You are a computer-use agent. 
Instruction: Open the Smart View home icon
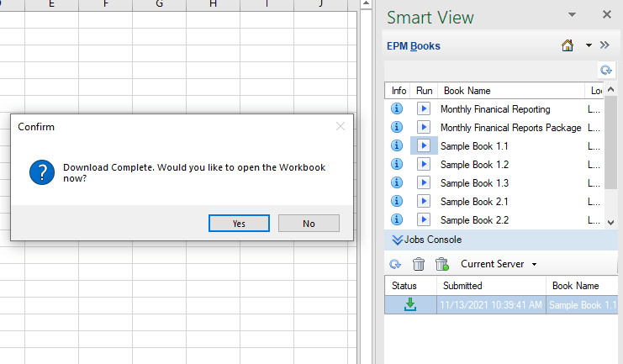(568, 46)
